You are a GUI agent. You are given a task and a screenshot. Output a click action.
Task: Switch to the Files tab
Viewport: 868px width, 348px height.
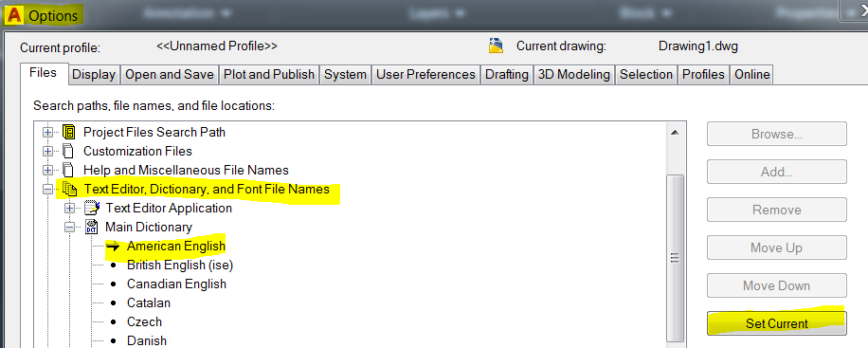[x=44, y=73]
